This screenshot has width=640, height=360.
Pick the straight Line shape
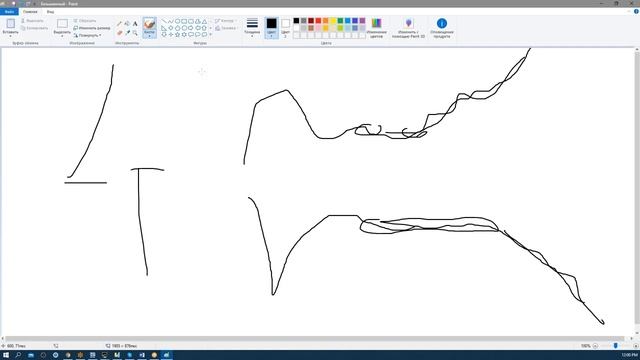point(164,21)
